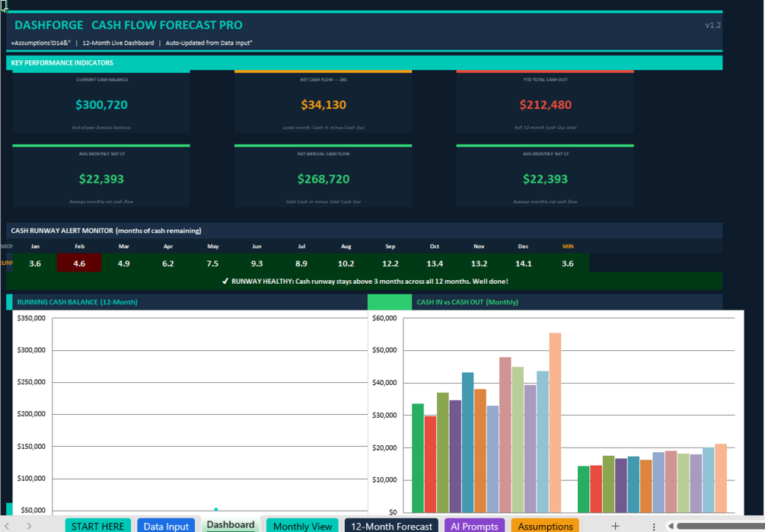Open the START HERE sheet tab
The height and width of the screenshot is (532, 765).
97,526
